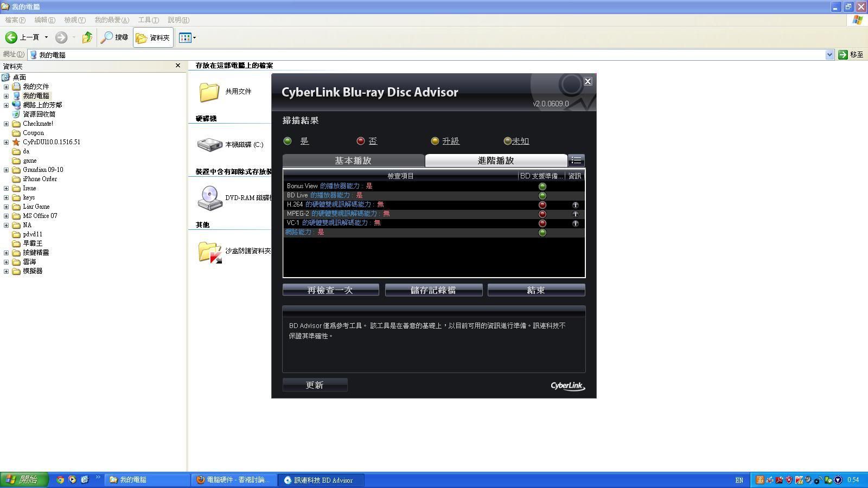Click red status dot for MPEG-2 row
Viewport: 868px width, 488px height.
point(542,214)
